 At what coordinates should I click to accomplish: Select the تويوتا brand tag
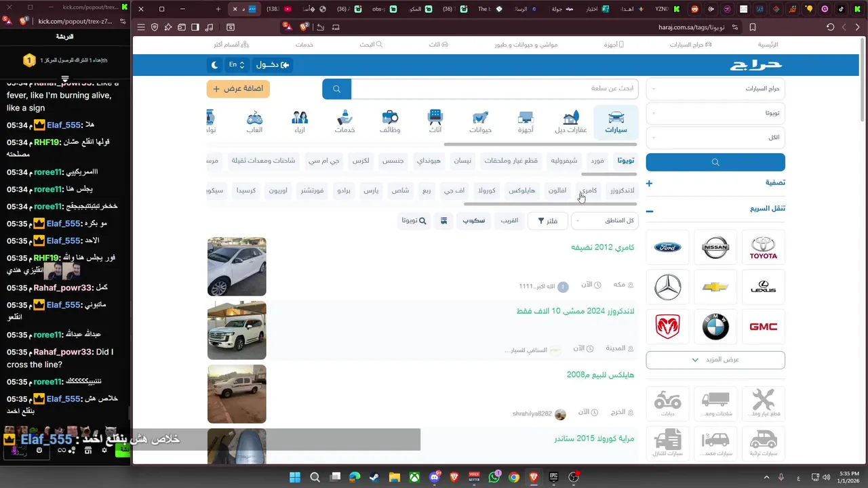tap(625, 161)
